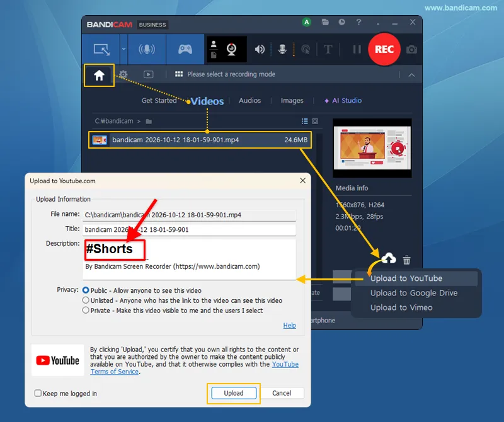
Task: Open the scheduled recording clock icon
Action: pyautogui.click(x=341, y=22)
